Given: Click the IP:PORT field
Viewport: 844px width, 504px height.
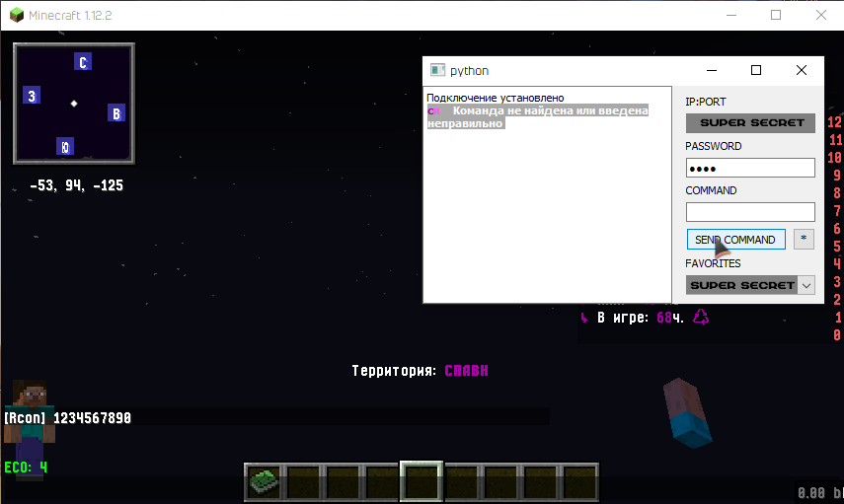Looking at the screenshot, I should click(x=750, y=122).
